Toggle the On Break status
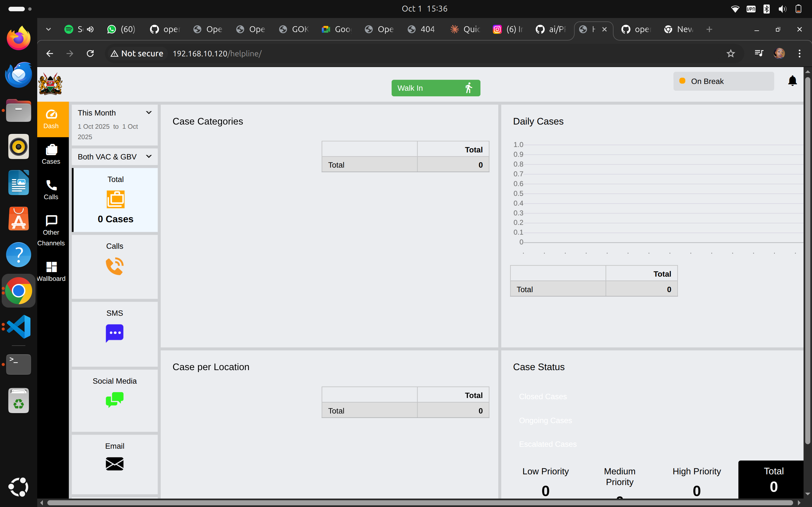812x507 pixels. tap(723, 81)
